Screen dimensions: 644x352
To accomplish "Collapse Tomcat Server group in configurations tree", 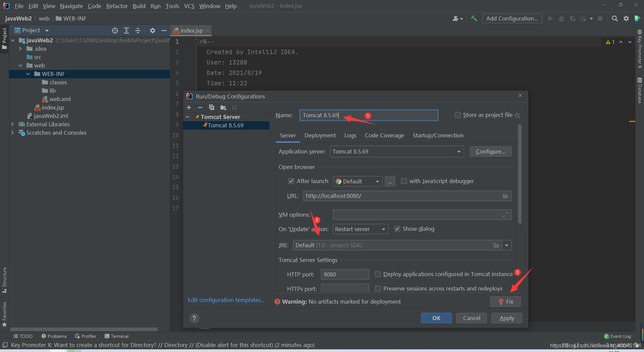I will click(187, 117).
